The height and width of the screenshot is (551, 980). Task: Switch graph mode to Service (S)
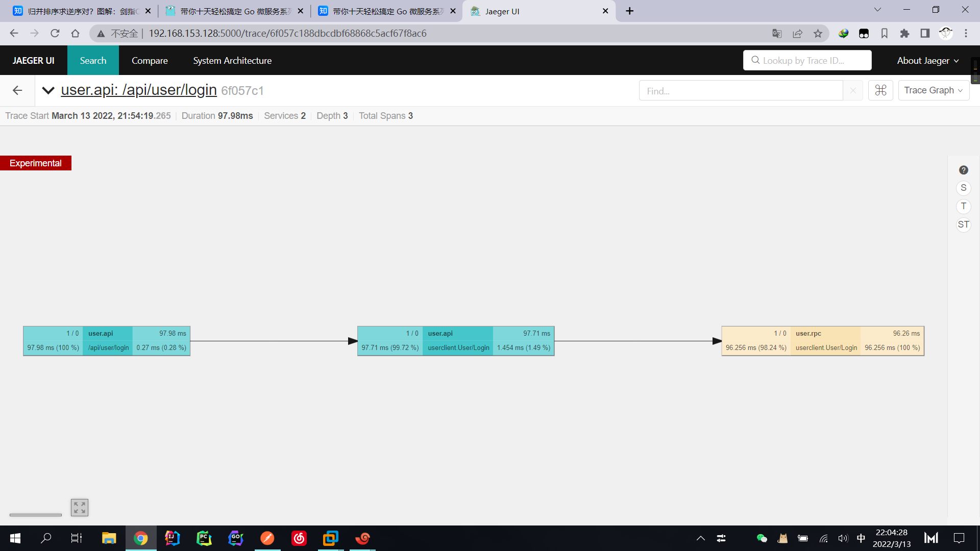point(963,188)
